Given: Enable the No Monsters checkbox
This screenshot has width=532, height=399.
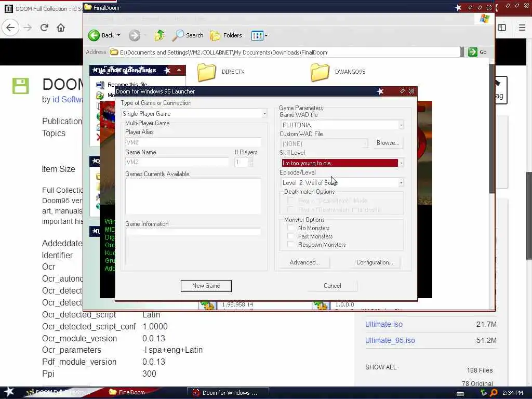Looking at the screenshot, I should 291,228.
